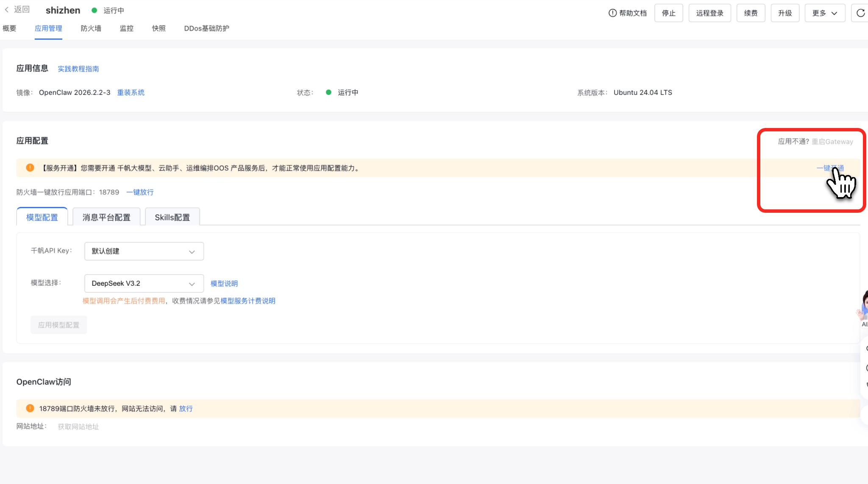Click the 重装系统 link
868x484 pixels.
tap(131, 92)
